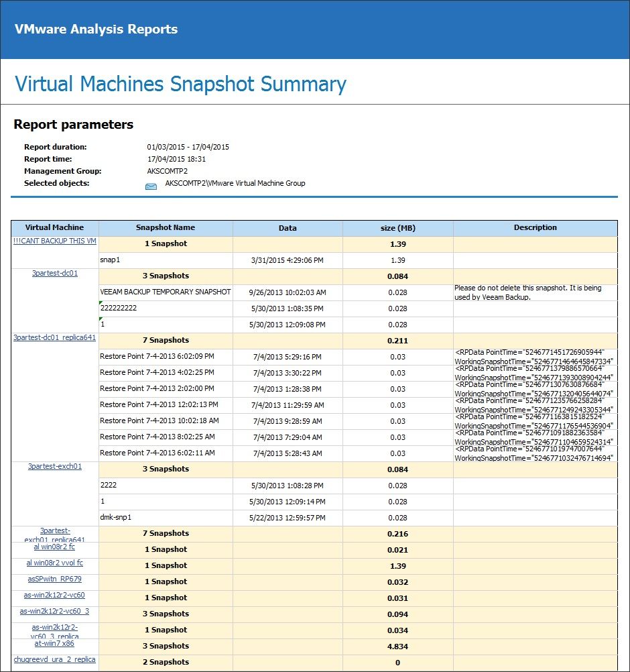
Task: Select the 222222222 snapshot name cell
Action: click(x=166, y=308)
